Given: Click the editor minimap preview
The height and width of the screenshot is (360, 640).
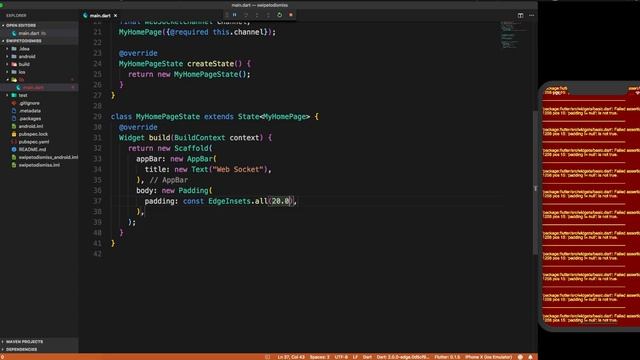Looking at the screenshot, I should coord(513,35).
